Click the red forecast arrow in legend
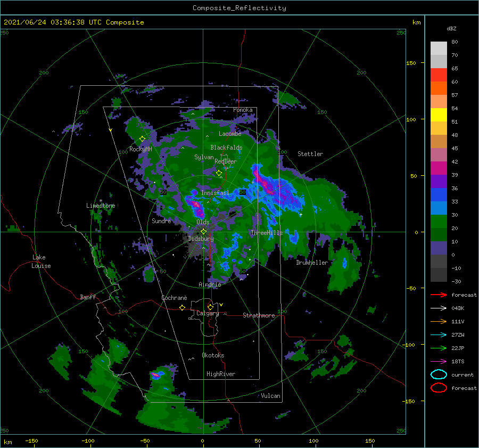Image resolution: width=479 pixels, height=448 pixels. 439,295
